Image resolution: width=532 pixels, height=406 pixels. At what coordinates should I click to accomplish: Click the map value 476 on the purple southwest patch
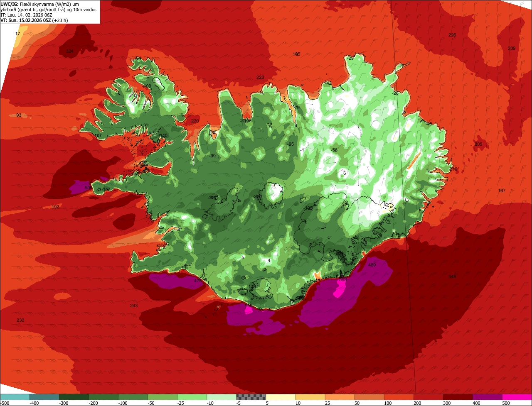[198, 281]
